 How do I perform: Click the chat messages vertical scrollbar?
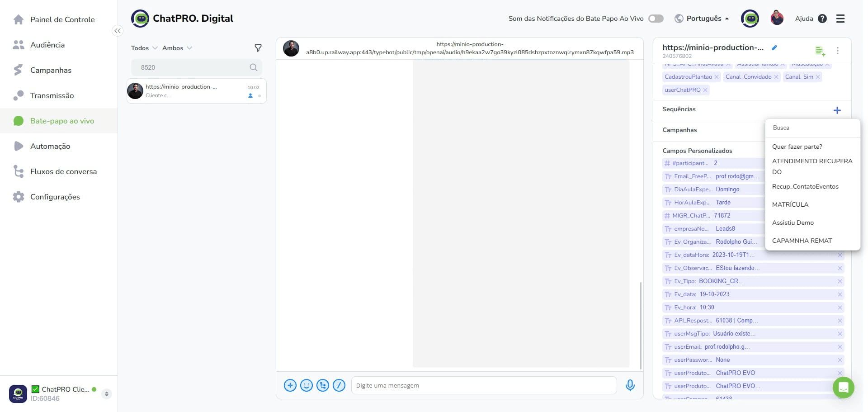pyautogui.click(x=641, y=326)
